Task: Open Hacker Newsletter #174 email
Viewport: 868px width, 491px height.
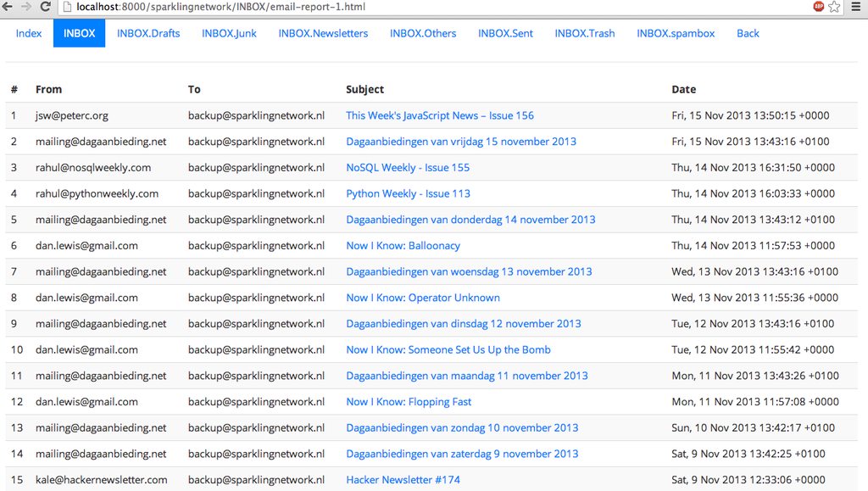Action: point(403,480)
